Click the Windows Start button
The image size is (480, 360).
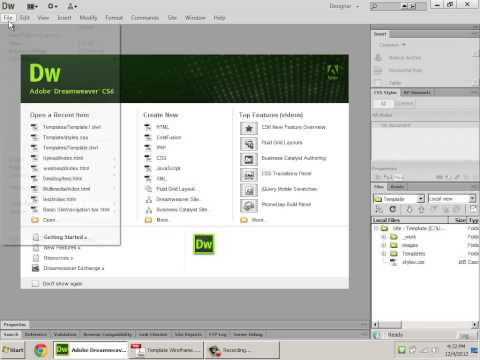tap(13, 350)
